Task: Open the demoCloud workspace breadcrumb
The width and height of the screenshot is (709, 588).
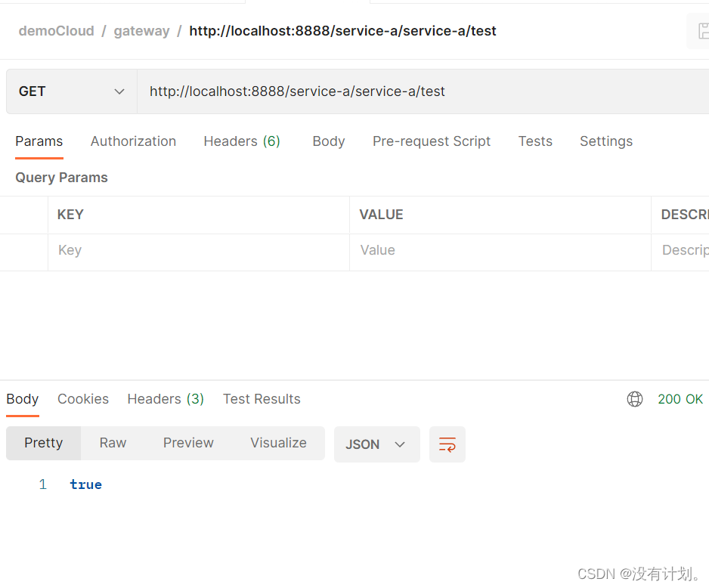Action: pos(56,31)
